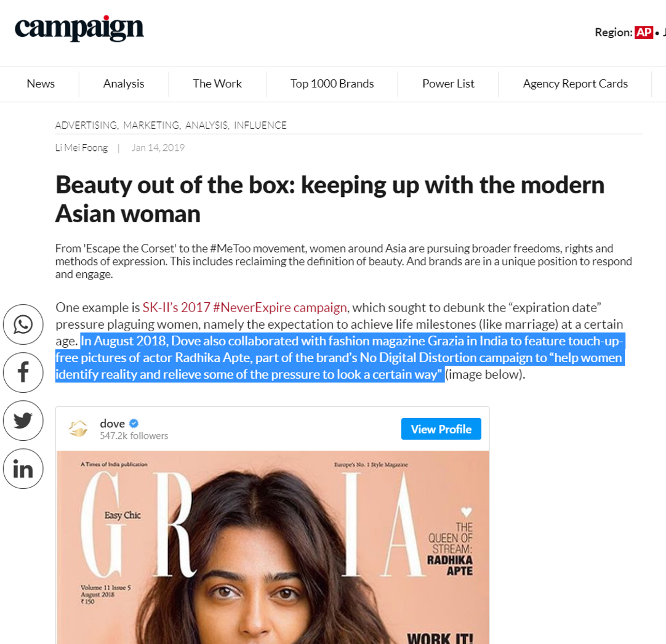Click the Dove verified badge
This screenshot has width=666, height=644.
coord(134,424)
